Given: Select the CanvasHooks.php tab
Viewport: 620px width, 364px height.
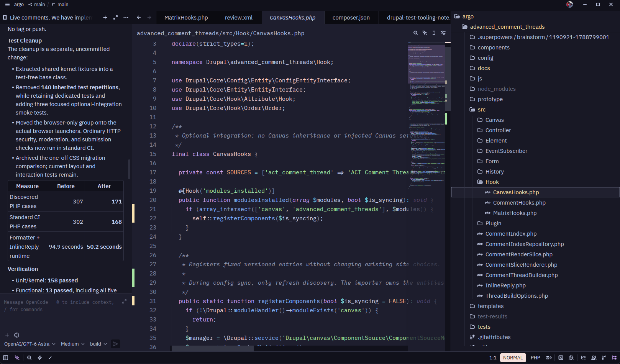Looking at the screenshot, I should 293,18.
